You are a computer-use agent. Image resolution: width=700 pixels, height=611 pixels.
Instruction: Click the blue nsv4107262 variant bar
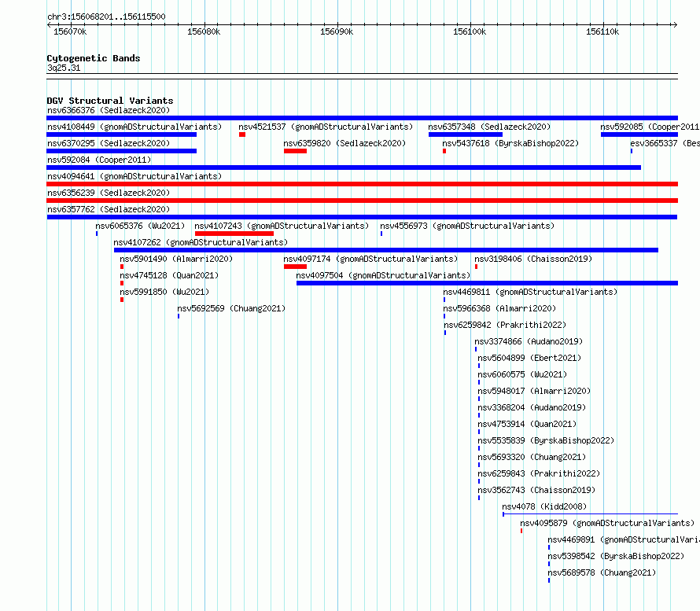[386, 250]
